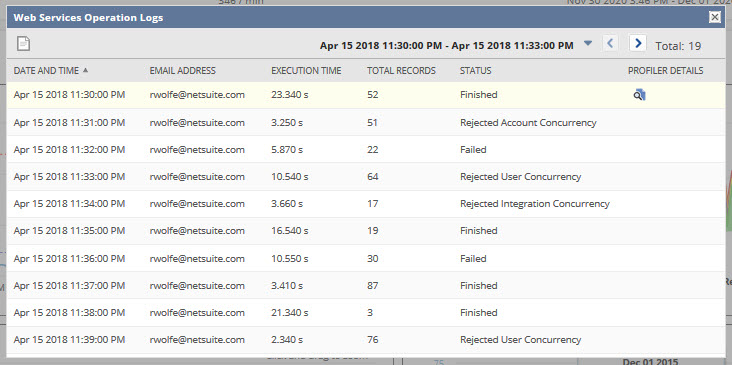The width and height of the screenshot is (732, 365).
Task: Click the Profiler Details column header
Action: (x=665, y=71)
